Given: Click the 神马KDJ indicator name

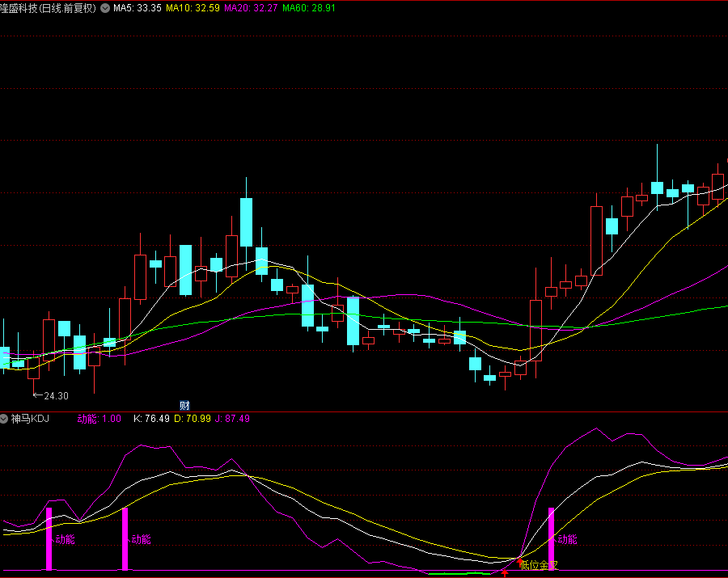Looking at the screenshot, I should coord(30,419).
